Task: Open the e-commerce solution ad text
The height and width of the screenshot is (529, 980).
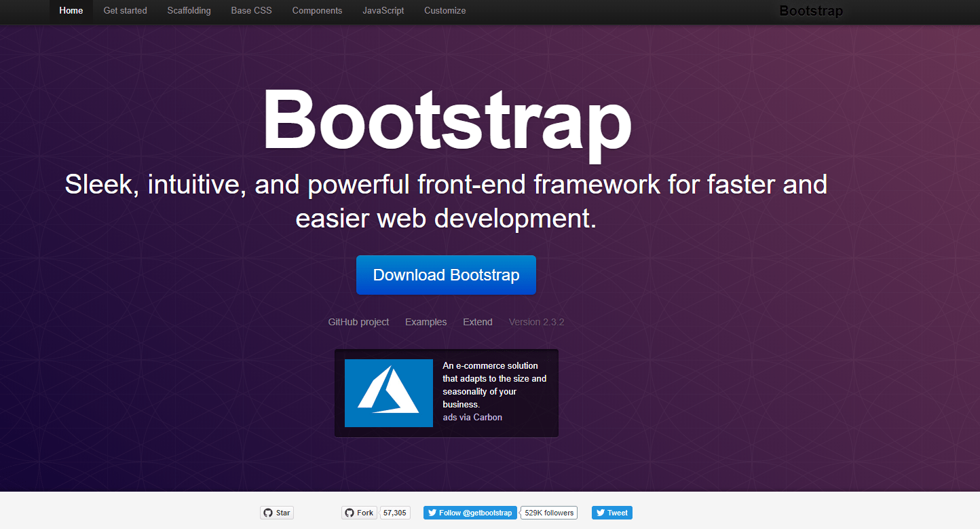Action: (x=494, y=385)
